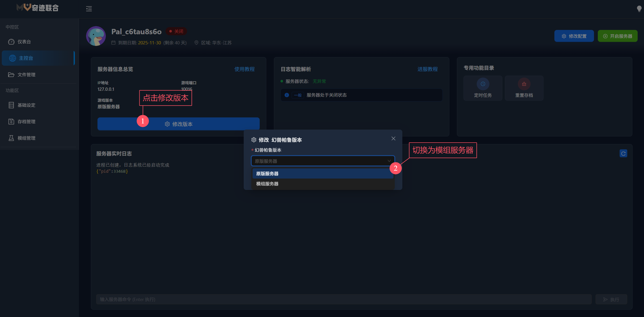Collapse sidebar with the menu fold icon
Screen dimensions: 644x317
[x=89, y=9]
